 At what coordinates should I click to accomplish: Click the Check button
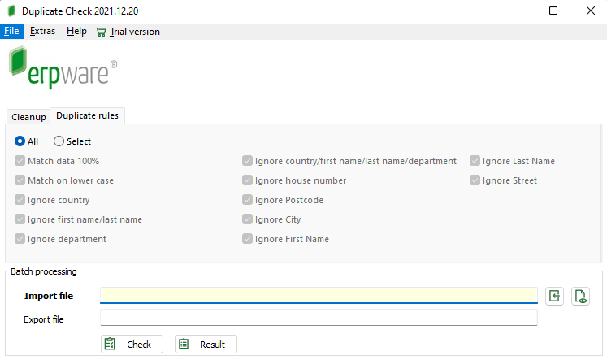pyautogui.click(x=132, y=344)
